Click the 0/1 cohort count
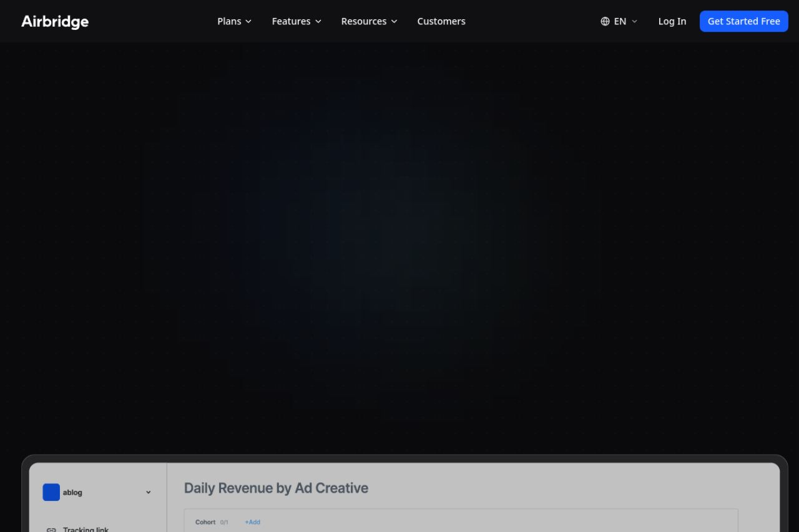This screenshot has height=532, width=799. 224,522
